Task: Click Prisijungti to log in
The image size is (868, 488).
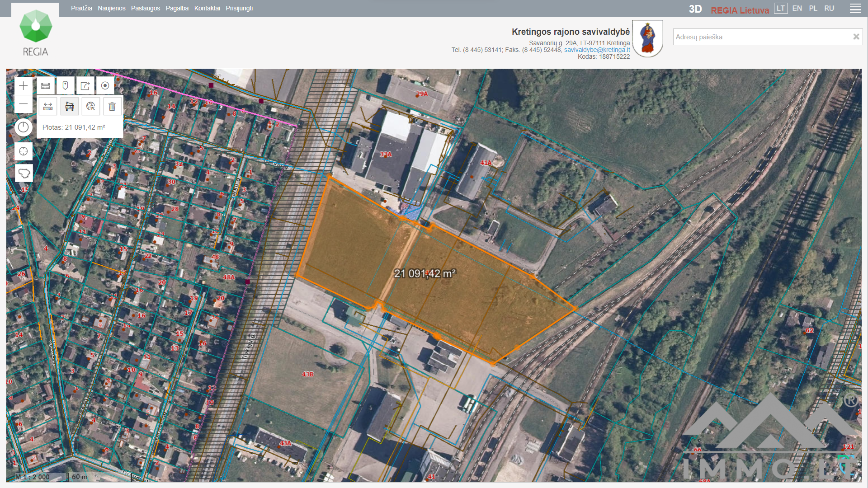Action: (x=239, y=8)
